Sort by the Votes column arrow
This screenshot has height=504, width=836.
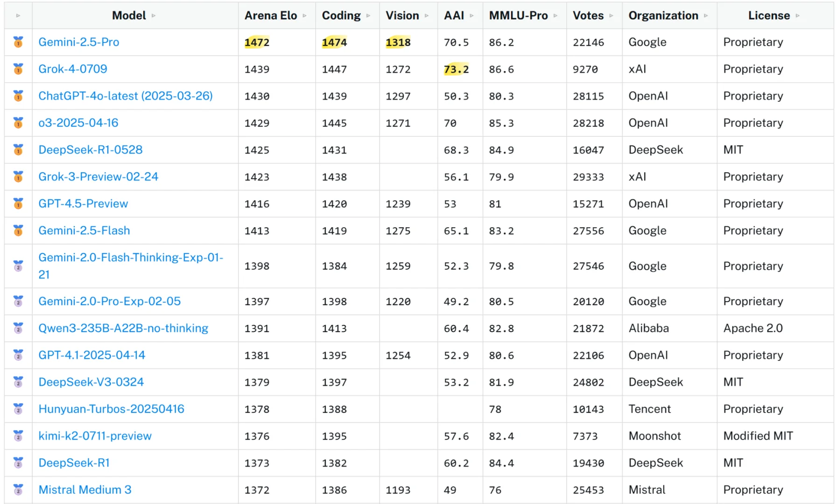click(611, 16)
